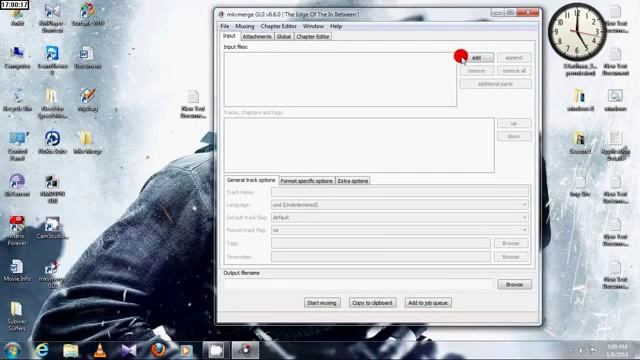Click the Add to job queue button
This screenshot has height=360, width=640.
(x=428, y=303)
